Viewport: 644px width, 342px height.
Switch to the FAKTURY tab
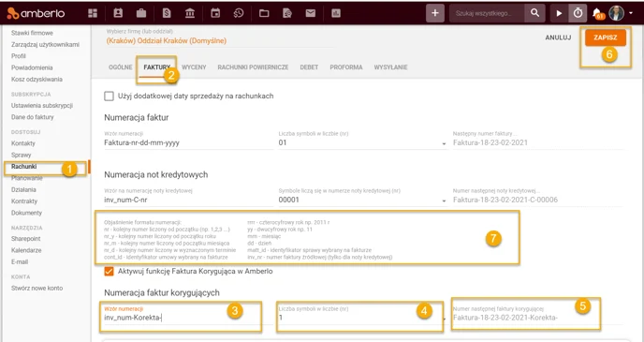pos(156,67)
